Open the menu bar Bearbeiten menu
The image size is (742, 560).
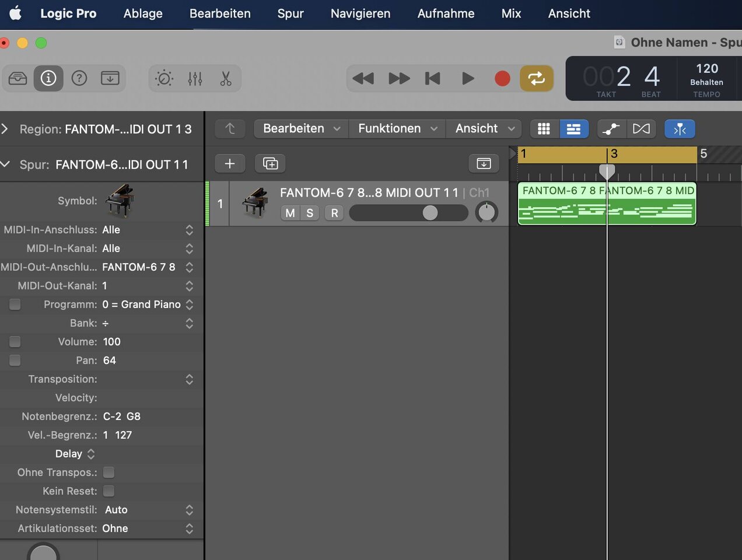tap(220, 13)
